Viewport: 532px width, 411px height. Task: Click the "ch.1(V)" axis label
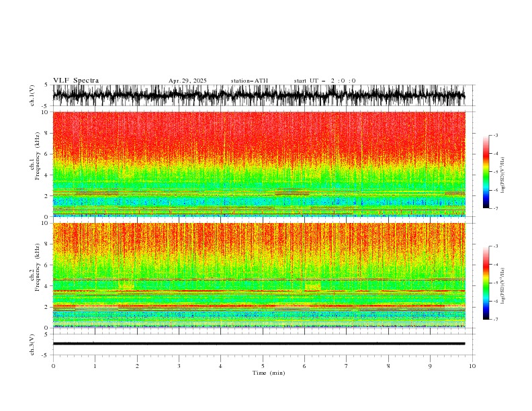click(32, 95)
